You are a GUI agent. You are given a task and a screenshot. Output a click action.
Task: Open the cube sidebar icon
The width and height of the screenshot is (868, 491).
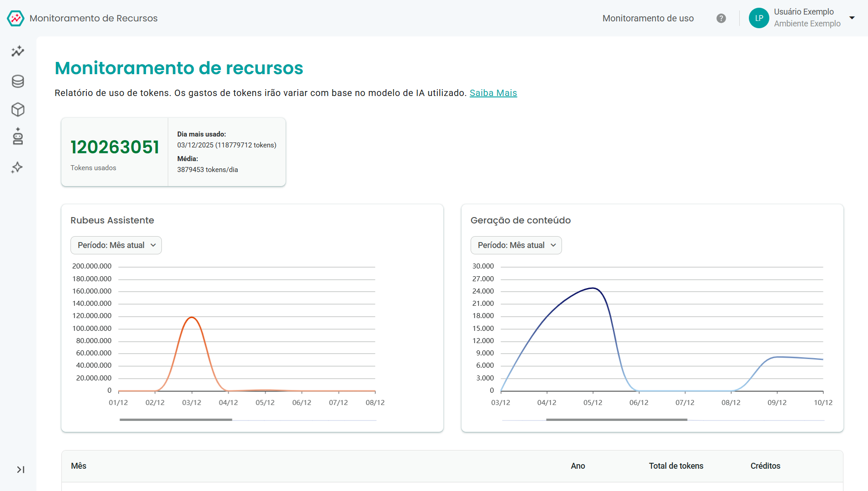[x=18, y=110]
